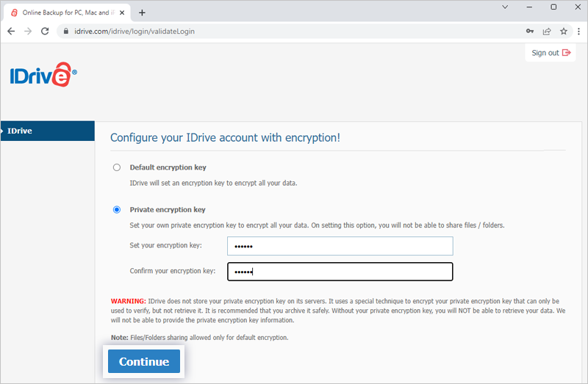The height and width of the screenshot is (384, 588).
Task: Click the Continue button
Action: coord(144,361)
